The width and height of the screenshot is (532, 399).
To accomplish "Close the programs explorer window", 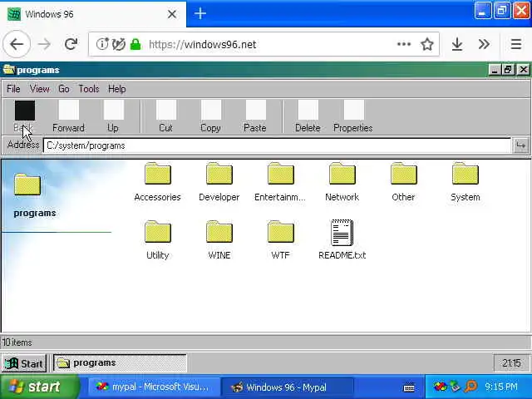I will pos(523,70).
